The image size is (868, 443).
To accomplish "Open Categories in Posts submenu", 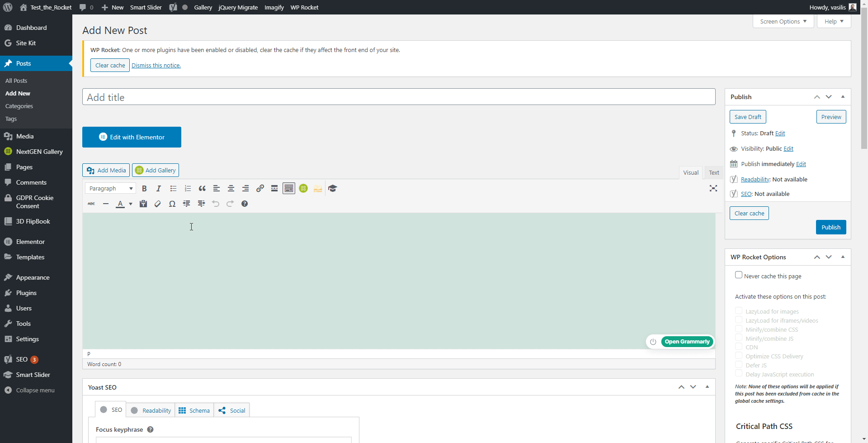I will point(19,106).
